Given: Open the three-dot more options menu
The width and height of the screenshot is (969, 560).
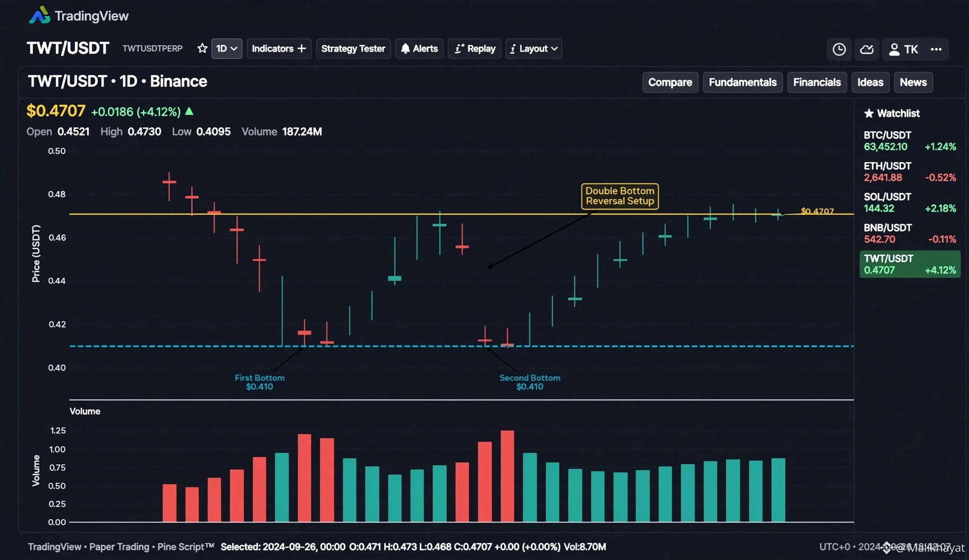Looking at the screenshot, I should tap(936, 49).
